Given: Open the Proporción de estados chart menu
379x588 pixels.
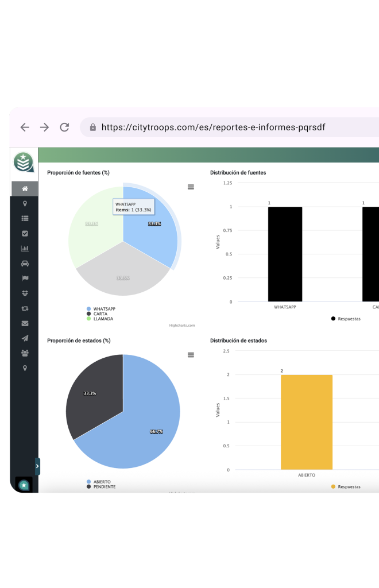Looking at the screenshot, I should [191, 355].
